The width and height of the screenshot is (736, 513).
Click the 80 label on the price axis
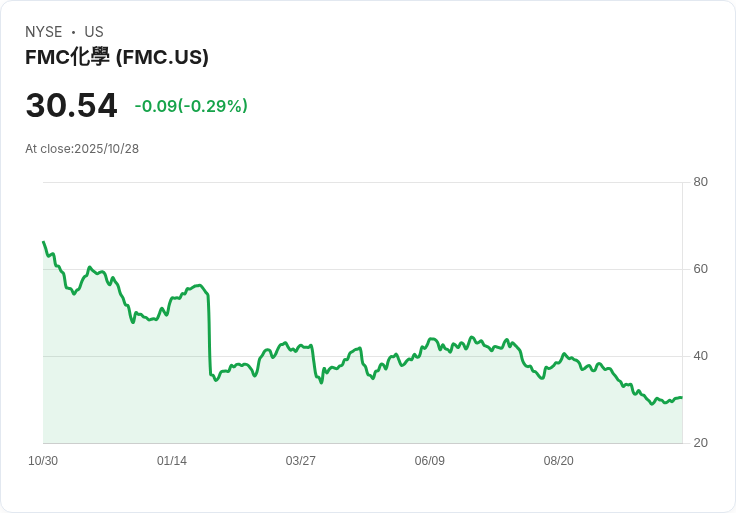point(701,182)
